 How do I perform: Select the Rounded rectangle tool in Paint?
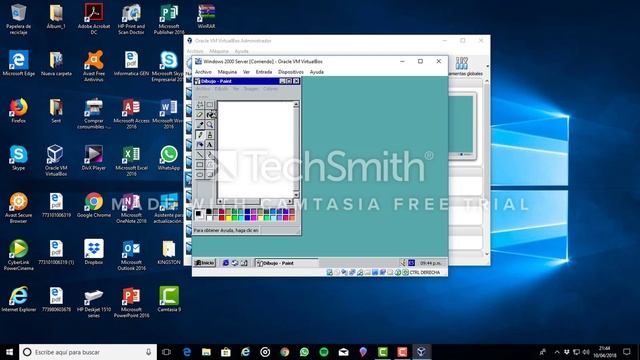[210, 175]
